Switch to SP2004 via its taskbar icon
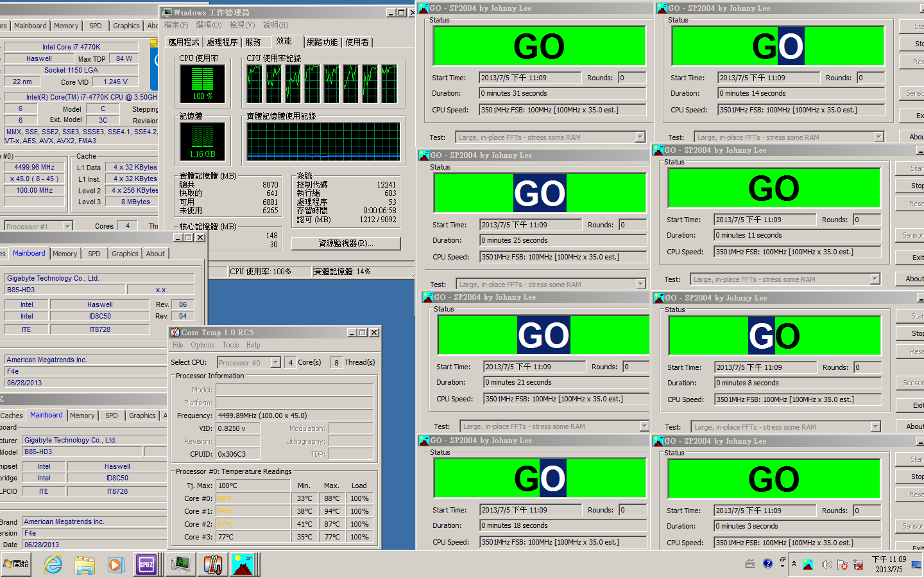 [x=244, y=565]
